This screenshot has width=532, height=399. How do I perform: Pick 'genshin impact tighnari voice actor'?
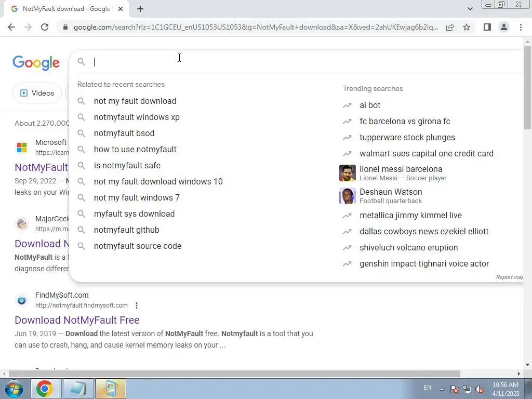[x=424, y=263]
